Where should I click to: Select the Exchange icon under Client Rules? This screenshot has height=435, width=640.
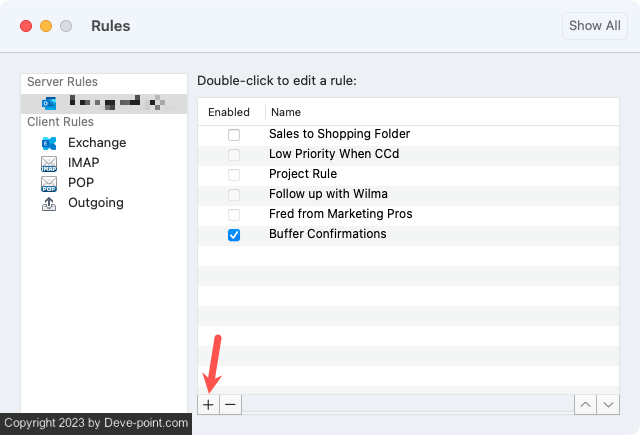[x=49, y=143]
